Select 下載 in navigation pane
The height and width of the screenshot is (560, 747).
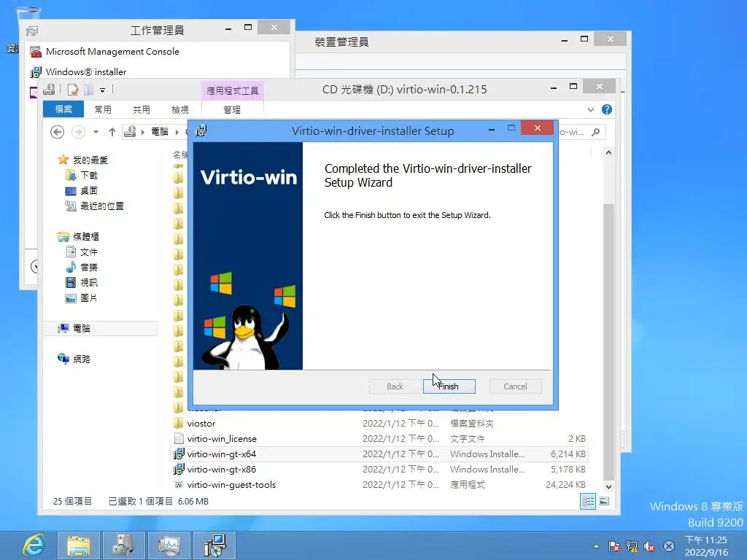pos(88,175)
